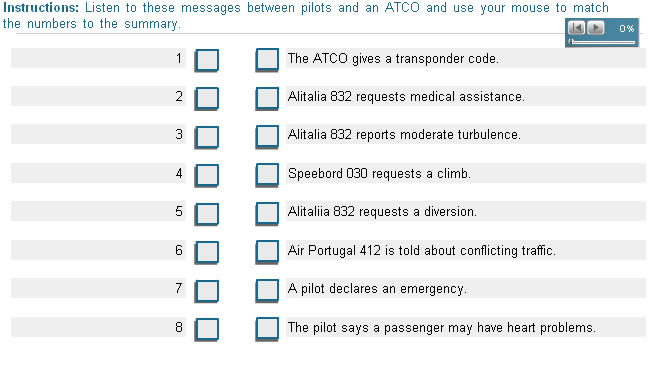The image size is (656, 369).
Task: Click the 0% audio progress indicator
Action: pyautogui.click(x=626, y=28)
